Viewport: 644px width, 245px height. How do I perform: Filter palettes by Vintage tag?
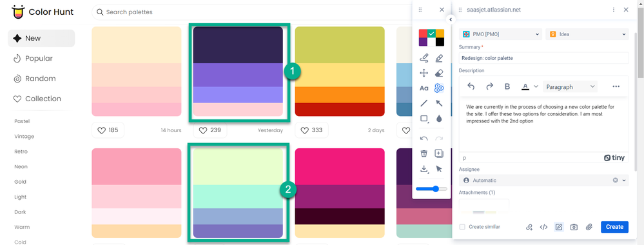point(24,137)
